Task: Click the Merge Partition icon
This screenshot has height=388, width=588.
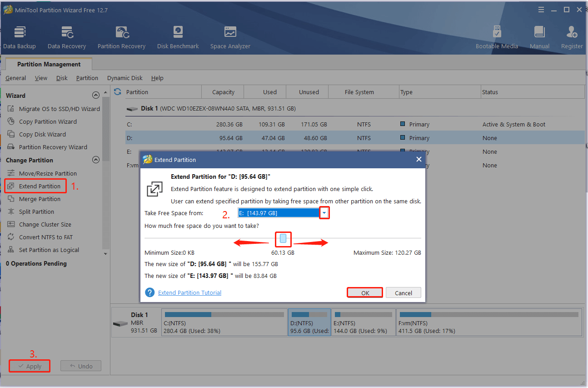Action: click(x=11, y=199)
